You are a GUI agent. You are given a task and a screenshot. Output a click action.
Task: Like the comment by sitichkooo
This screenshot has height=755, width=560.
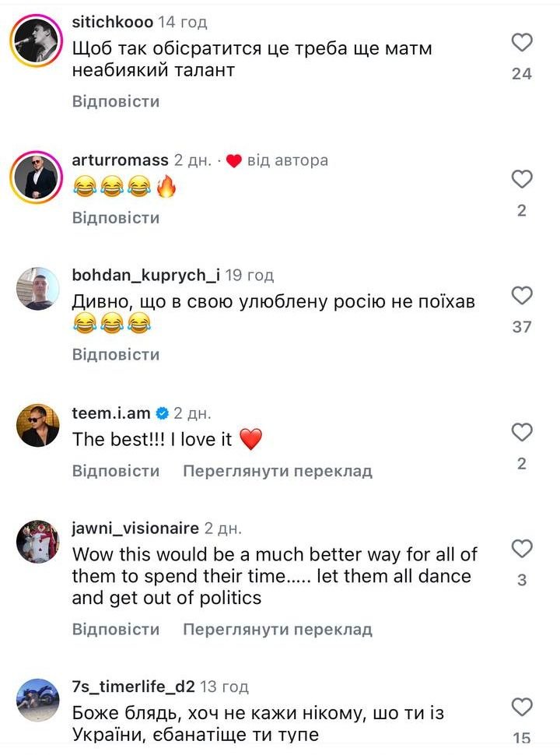(x=522, y=42)
